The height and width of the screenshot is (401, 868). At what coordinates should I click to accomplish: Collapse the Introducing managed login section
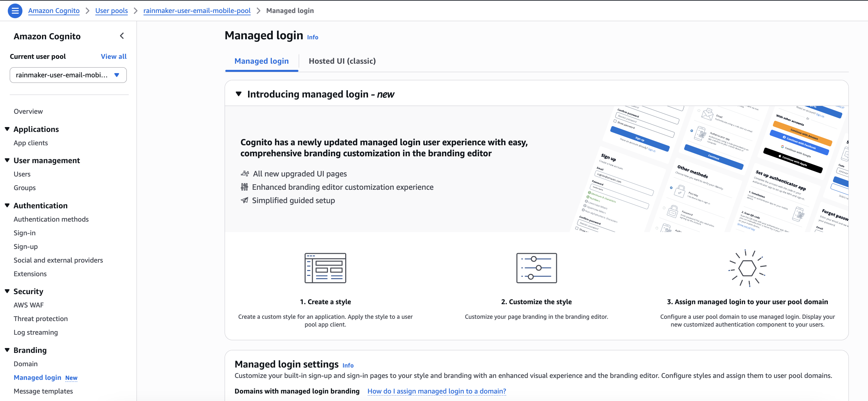[x=239, y=94]
